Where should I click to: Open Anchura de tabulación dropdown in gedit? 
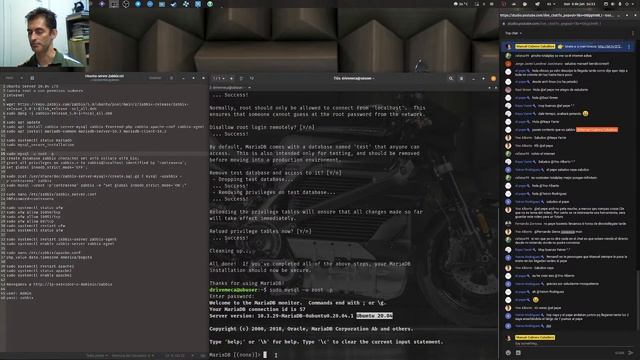pyautogui.click(x=133, y=356)
